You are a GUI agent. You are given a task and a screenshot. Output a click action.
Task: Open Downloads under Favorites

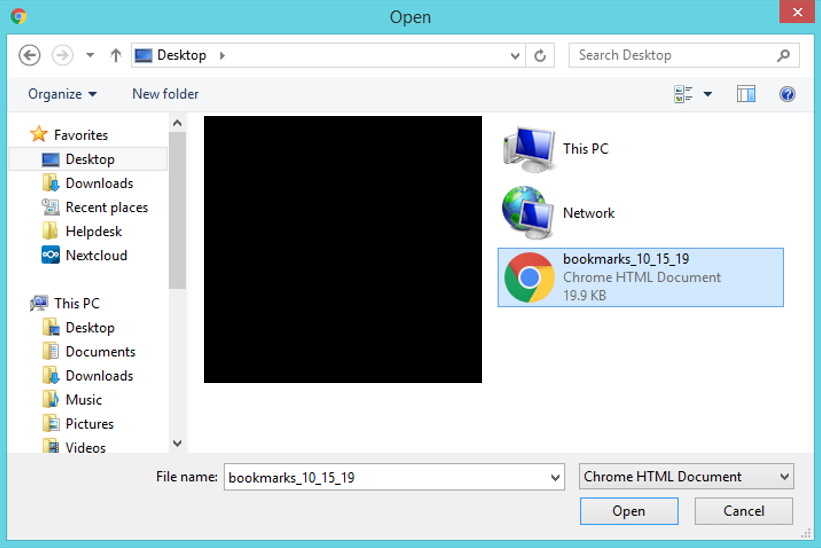click(99, 183)
